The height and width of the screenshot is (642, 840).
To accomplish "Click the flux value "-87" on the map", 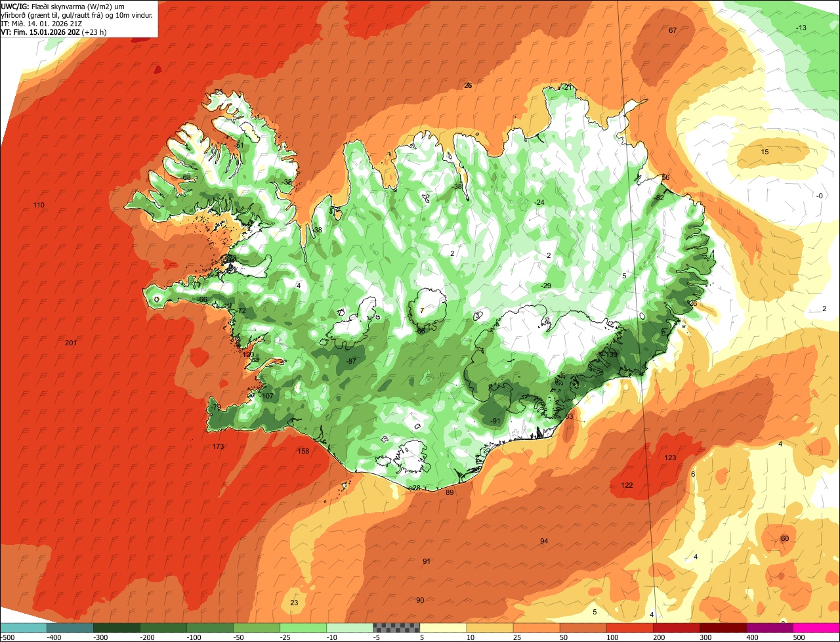I will click(351, 361).
